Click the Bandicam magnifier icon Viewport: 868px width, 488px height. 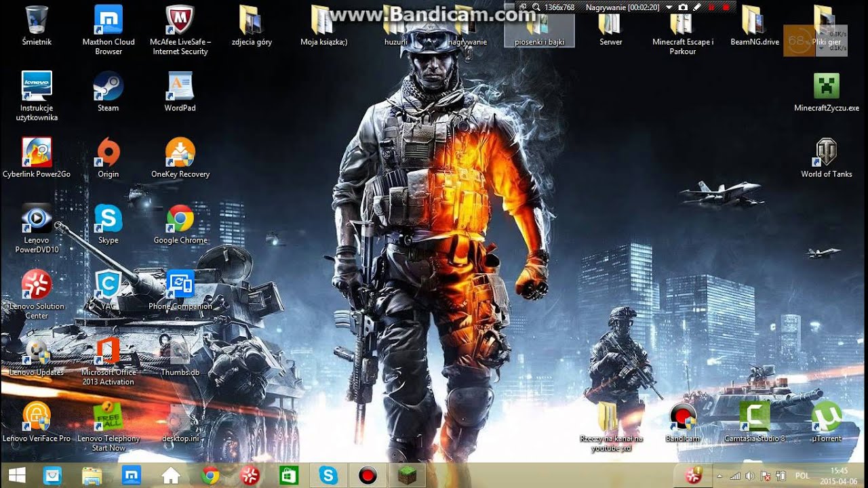pyautogui.click(x=536, y=7)
